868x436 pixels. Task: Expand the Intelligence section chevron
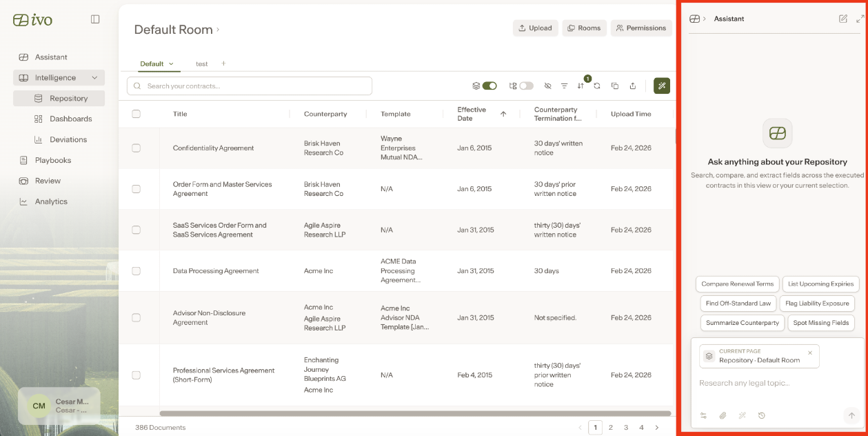[94, 78]
